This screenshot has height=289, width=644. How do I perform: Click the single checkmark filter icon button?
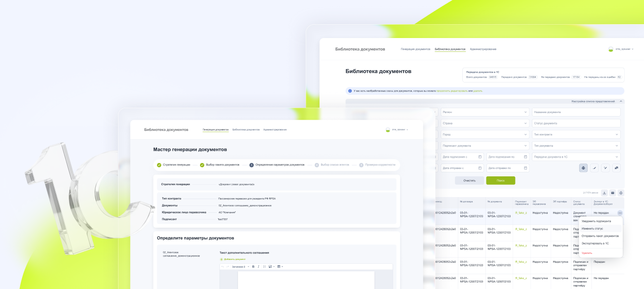pos(595,168)
